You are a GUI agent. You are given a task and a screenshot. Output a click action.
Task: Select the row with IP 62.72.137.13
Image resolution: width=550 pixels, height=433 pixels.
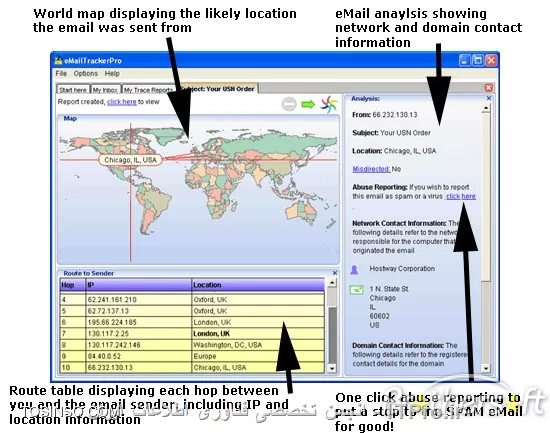pyautogui.click(x=192, y=311)
